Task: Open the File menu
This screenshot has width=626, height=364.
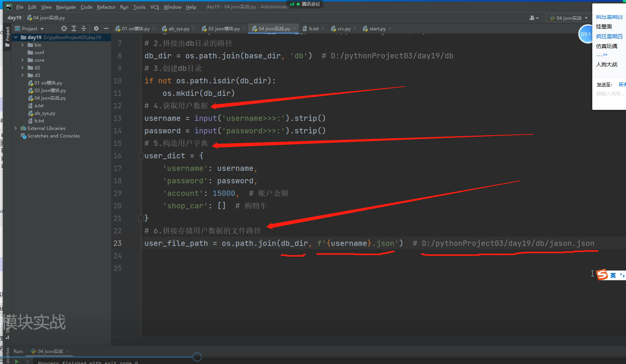Action: pyautogui.click(x=20, y=7)
